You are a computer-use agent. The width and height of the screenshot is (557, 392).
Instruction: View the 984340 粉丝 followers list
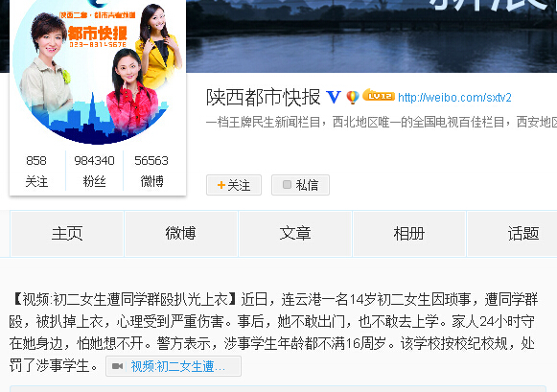click(x=94, y=171)
